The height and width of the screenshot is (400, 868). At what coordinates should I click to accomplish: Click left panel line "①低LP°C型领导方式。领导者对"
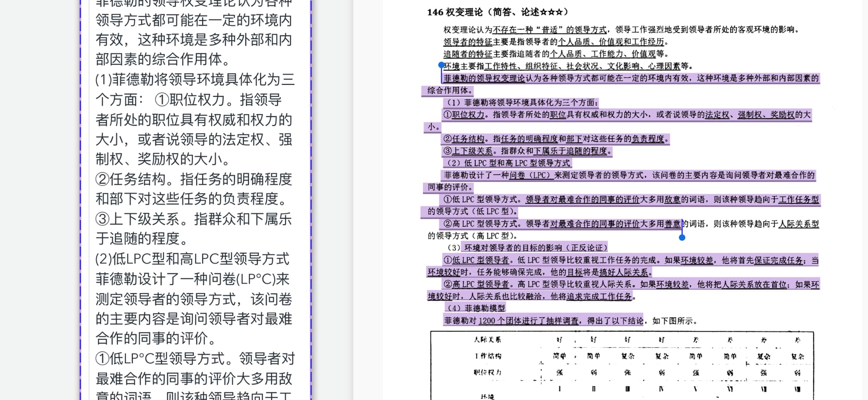[195, 358]
